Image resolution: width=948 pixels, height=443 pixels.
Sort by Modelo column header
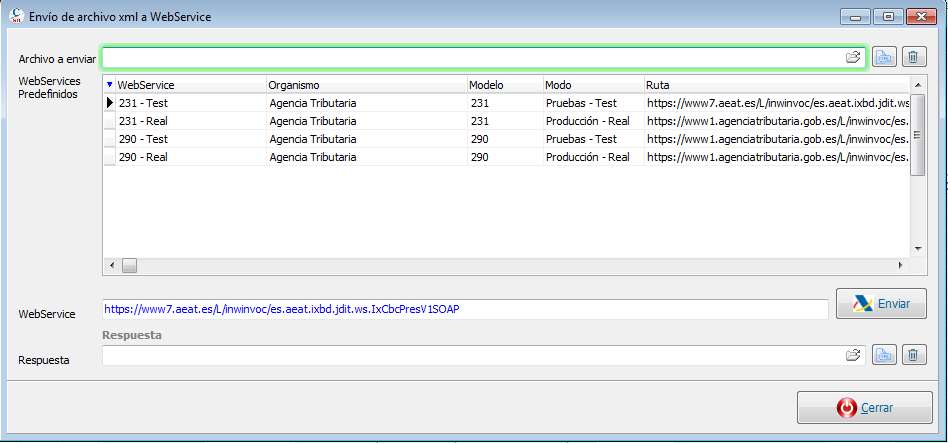(505, 85)
